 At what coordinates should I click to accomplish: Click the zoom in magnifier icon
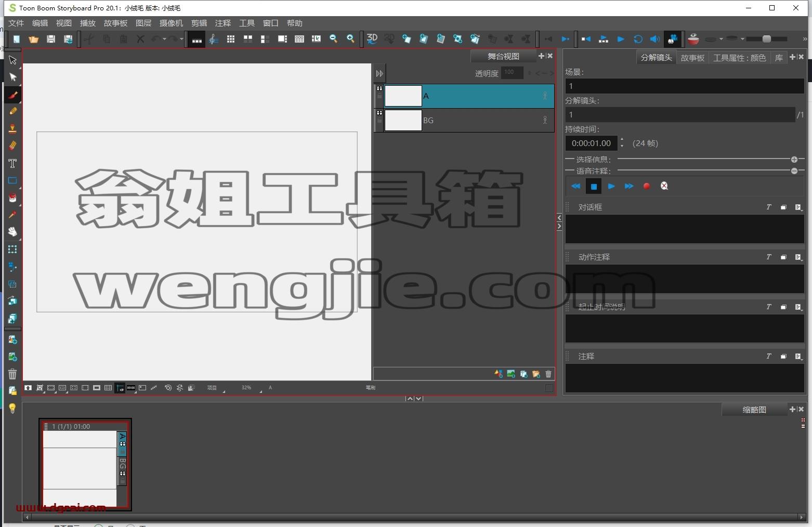click(x=350, y=39)
